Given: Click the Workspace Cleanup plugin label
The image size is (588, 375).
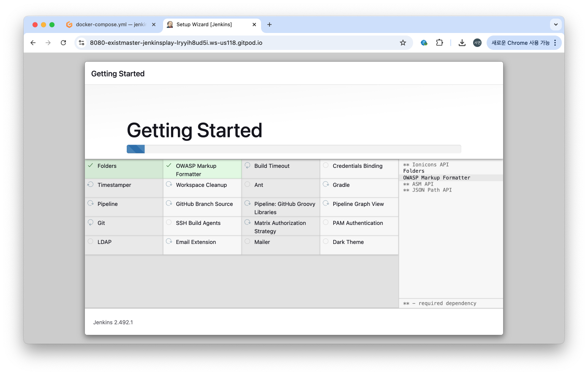Looking at the screenshot, I should pyautogui.click(x=201, y=185).
